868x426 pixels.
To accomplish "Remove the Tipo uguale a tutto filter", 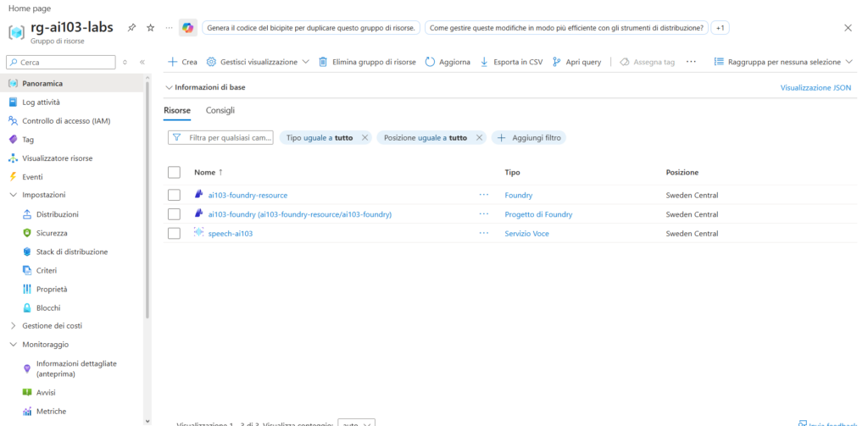I will [364, 138].
